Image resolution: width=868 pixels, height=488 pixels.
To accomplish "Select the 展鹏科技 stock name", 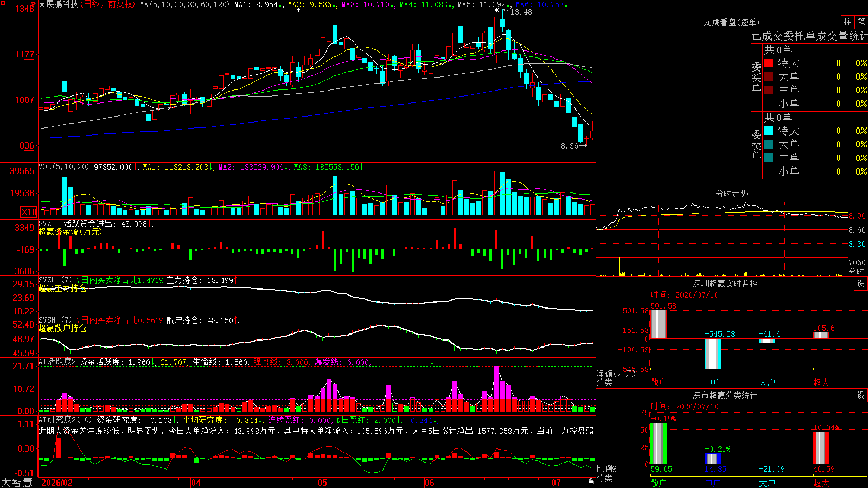I will tap(62, 4).
